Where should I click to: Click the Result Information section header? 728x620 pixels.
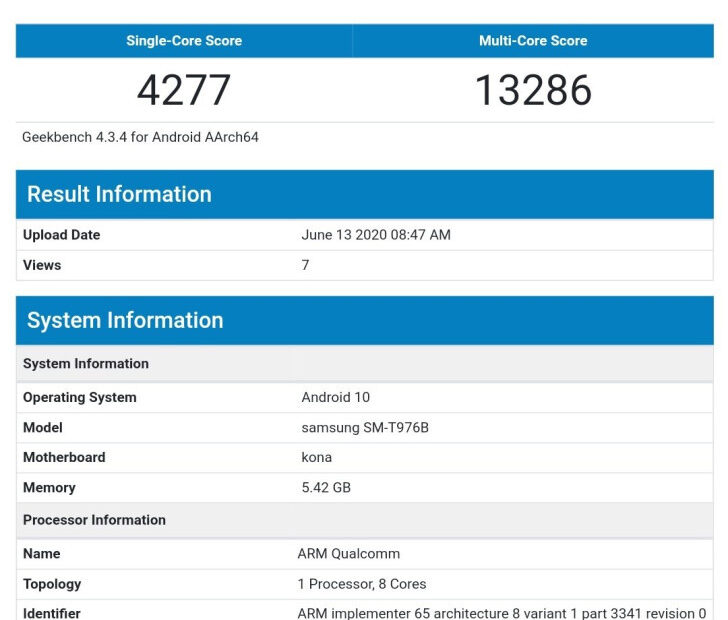click(x=364, y=194)
